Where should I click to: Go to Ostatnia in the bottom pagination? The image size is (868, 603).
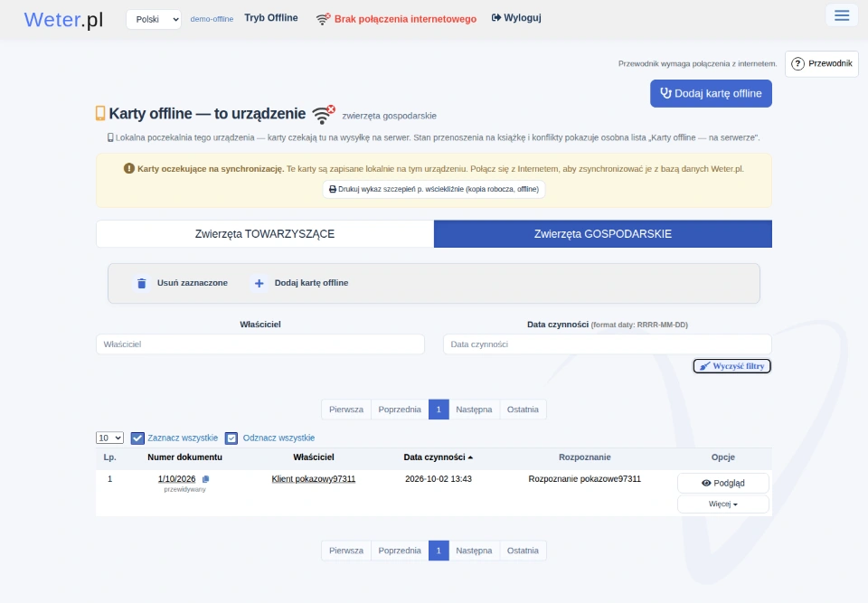click(x=523, y=551)
